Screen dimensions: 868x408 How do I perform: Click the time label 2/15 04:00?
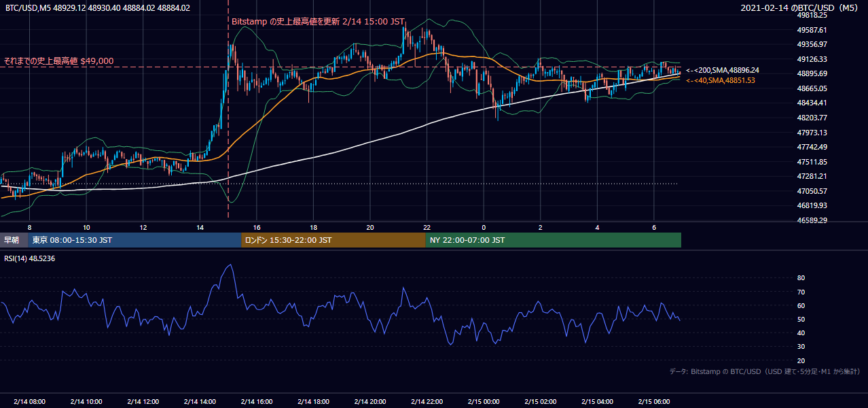597,401
